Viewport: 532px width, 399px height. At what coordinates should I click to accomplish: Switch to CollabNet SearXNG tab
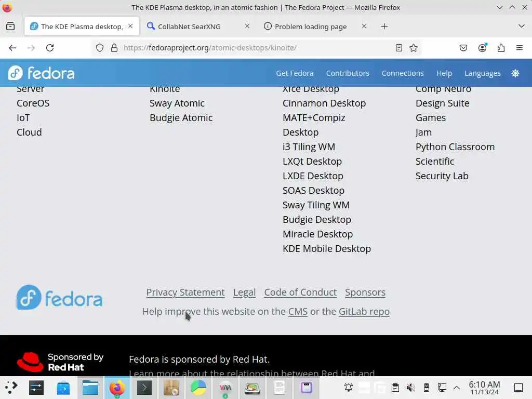click(198, 26)
